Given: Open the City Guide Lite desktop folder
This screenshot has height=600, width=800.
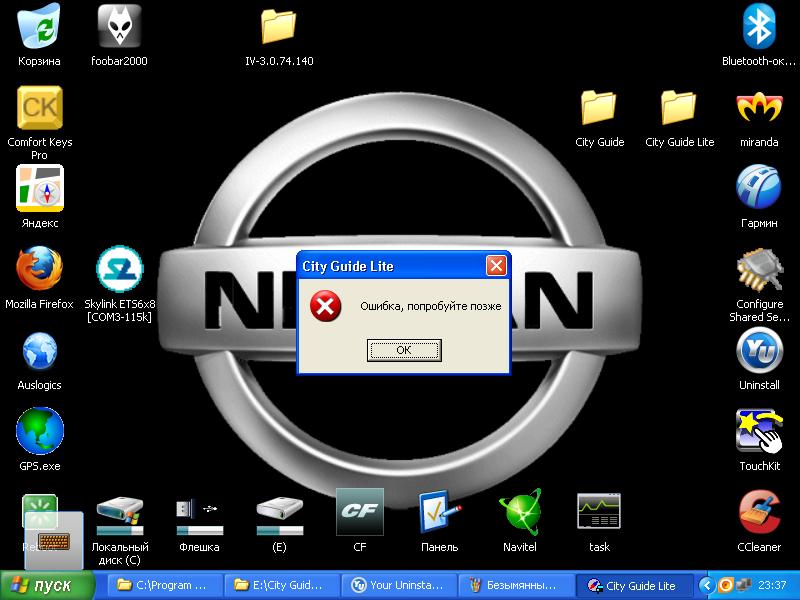Looking at the screenshot, I should coord(679,108).
